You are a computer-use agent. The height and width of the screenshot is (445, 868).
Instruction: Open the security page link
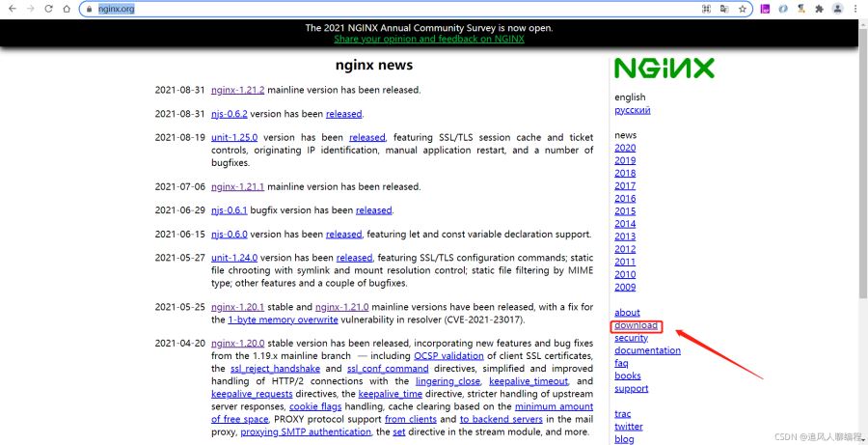pos(631,338)
